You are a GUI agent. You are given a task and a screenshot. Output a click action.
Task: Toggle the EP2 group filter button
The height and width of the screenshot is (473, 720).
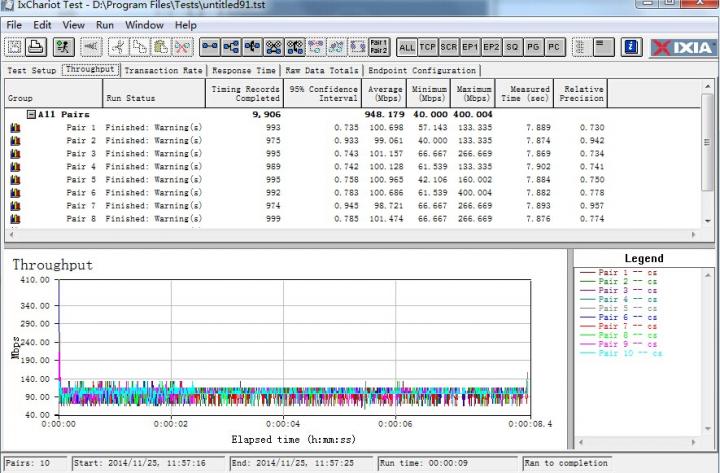[x=491, y=47]
